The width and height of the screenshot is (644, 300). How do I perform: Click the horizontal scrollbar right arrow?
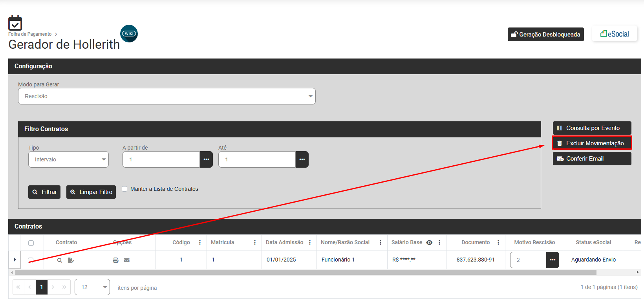pos(637,272)
